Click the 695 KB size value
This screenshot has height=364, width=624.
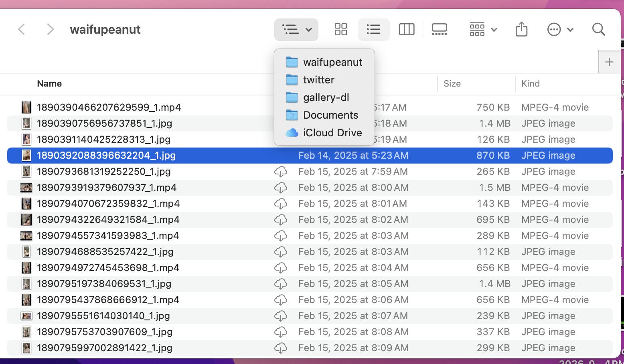(493, 220)
